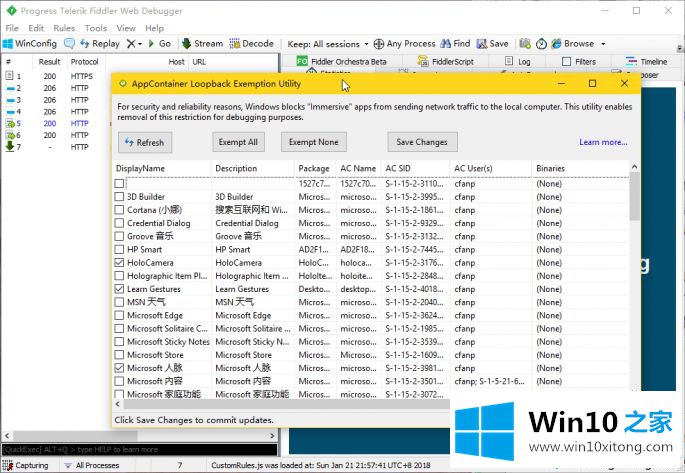Click Refresh in Loopback Exemption Utility
This screenshot has width=685, height=473.
point(145,142)
